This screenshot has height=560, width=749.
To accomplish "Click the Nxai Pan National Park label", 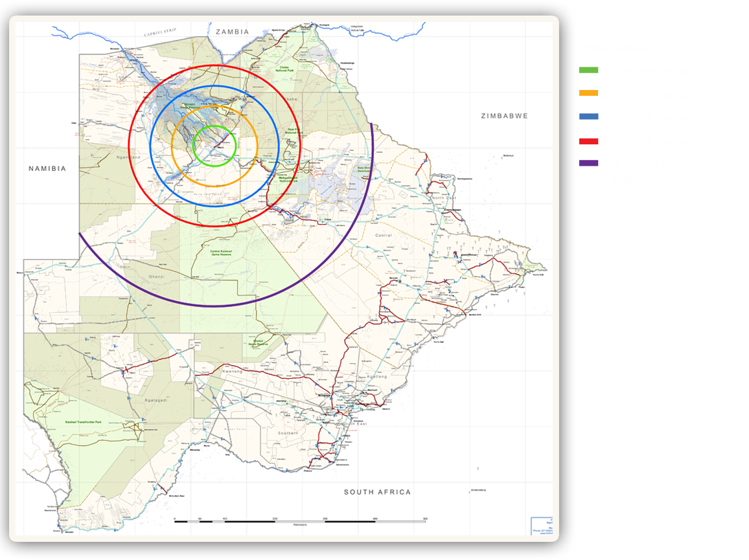I will (x=295, y=131).
